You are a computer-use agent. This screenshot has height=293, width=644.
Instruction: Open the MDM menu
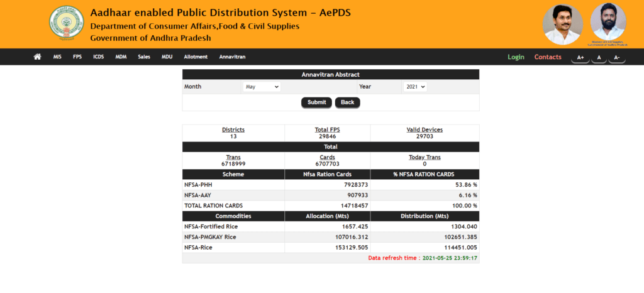(121, 57)
